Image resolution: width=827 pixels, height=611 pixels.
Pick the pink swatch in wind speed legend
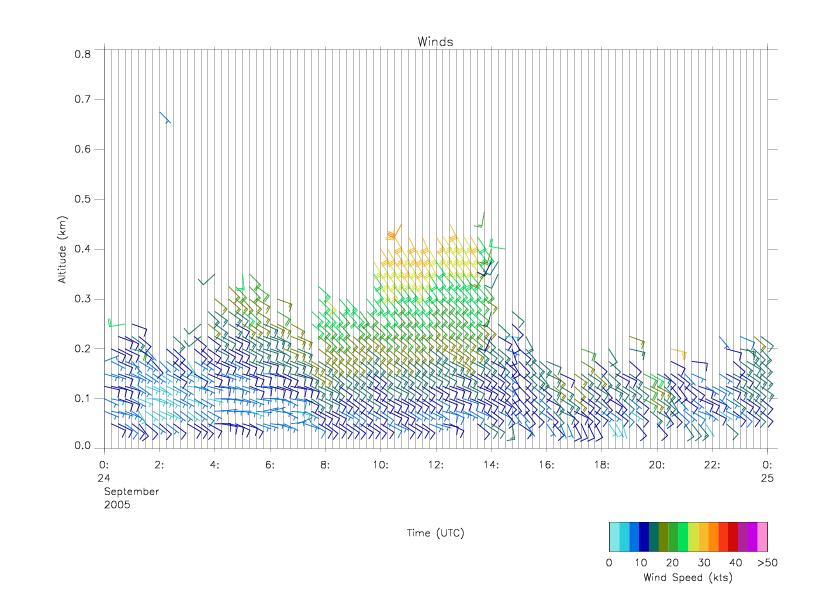coord(763,537)
